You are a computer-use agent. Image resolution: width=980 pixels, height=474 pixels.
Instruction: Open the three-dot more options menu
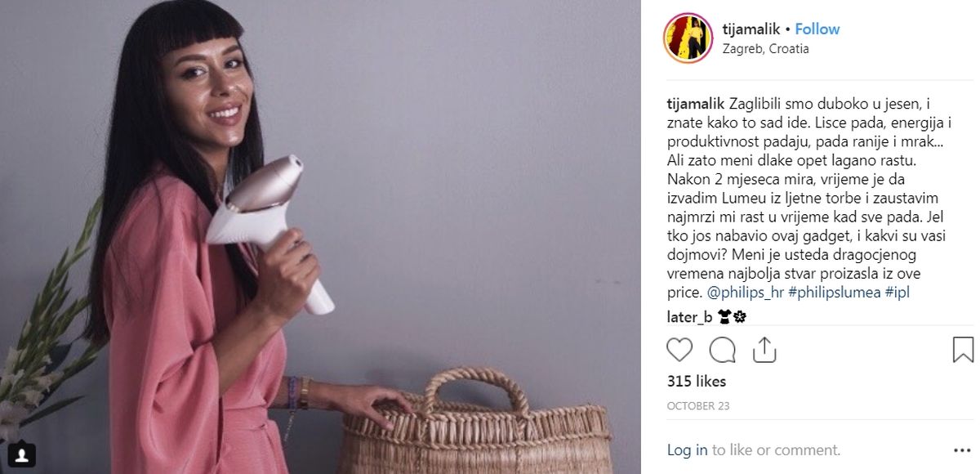(x=962, y=450)
